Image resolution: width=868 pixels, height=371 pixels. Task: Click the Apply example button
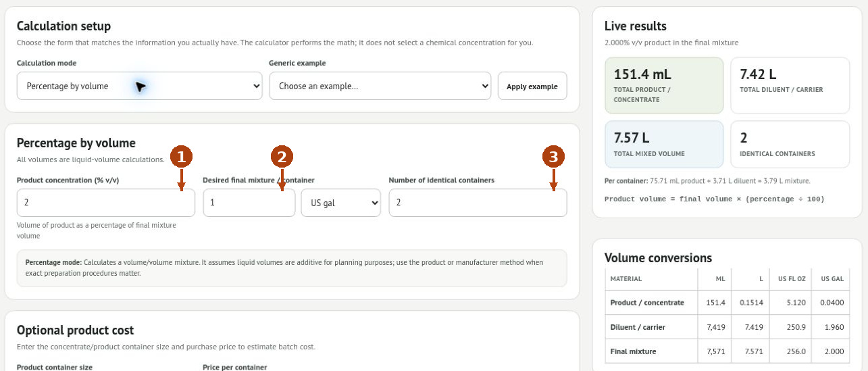532,86
